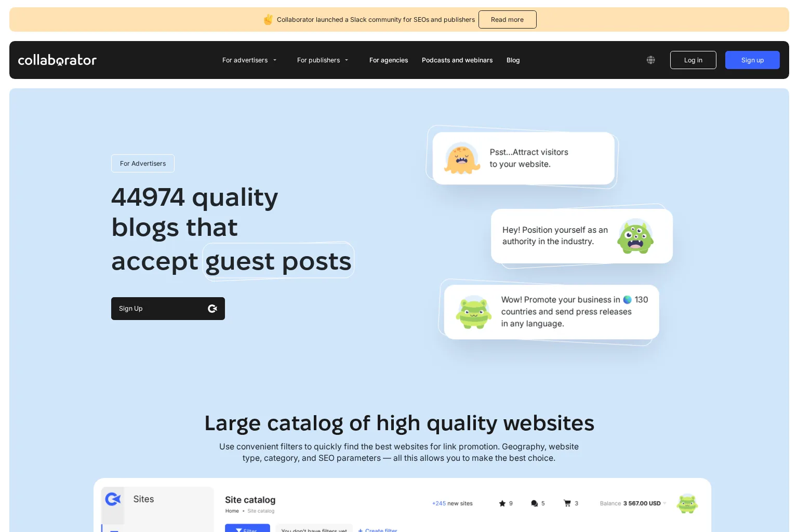Open the Blog menu item
Viewport: 798px width, 532px height.
[513, 60]
